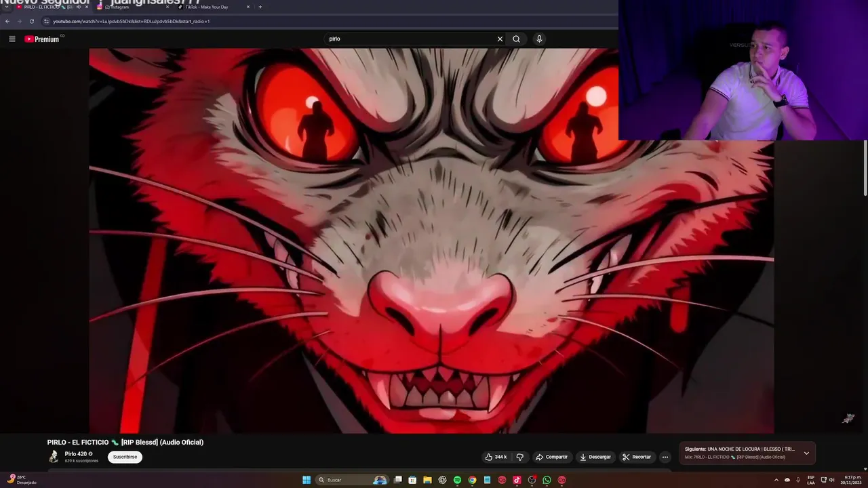The width and height of the screenshot is (868, 488).
Task: Open File Explorer from taskbar
Action: click(427, 480)
